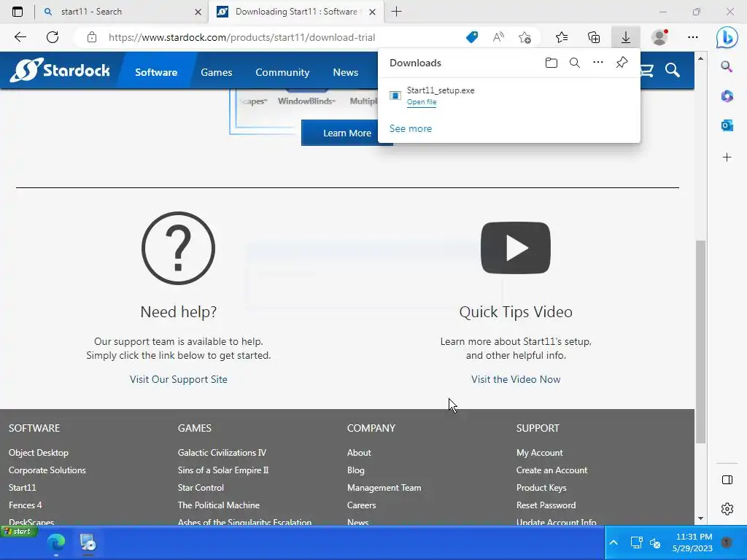Open Edge Settings and more menu
Screen dimensions: 747x560
click(693, 37)
